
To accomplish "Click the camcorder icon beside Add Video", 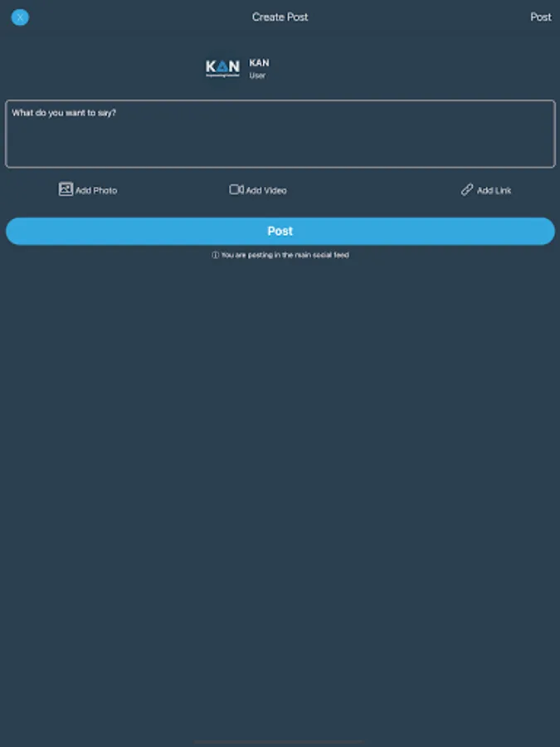I will (236, 189).
